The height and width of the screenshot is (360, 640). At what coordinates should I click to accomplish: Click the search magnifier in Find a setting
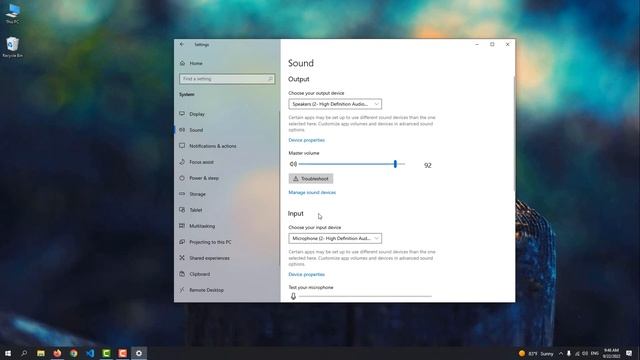[270, 79]
